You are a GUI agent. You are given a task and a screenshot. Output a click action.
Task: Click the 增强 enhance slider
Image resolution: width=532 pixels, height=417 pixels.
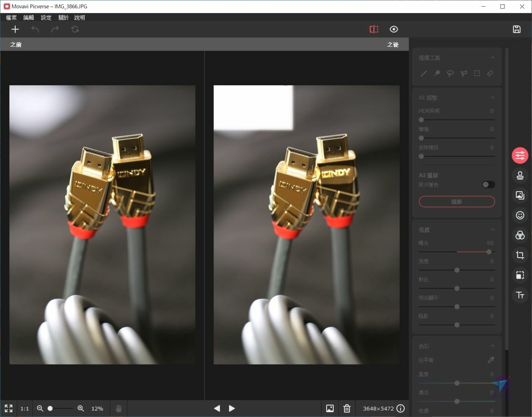coord(457,138)
